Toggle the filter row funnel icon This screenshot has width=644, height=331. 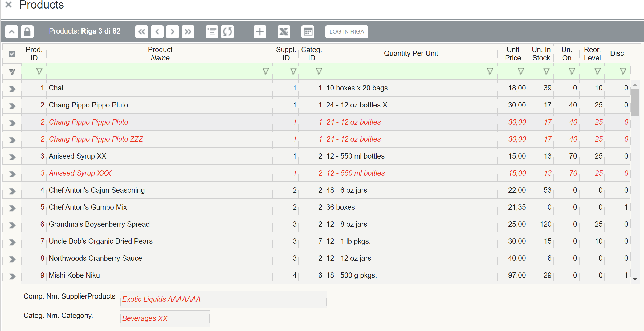(12, 72)
